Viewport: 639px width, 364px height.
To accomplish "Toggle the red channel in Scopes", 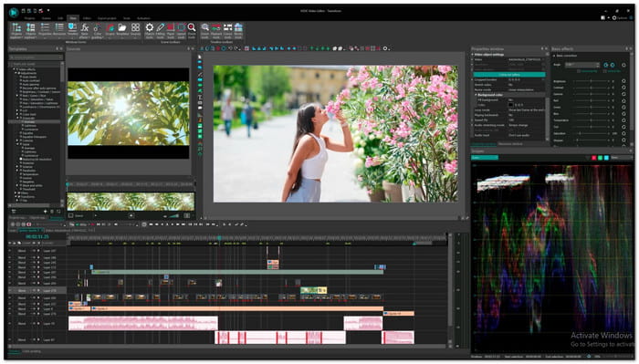I will coord(593,158).
